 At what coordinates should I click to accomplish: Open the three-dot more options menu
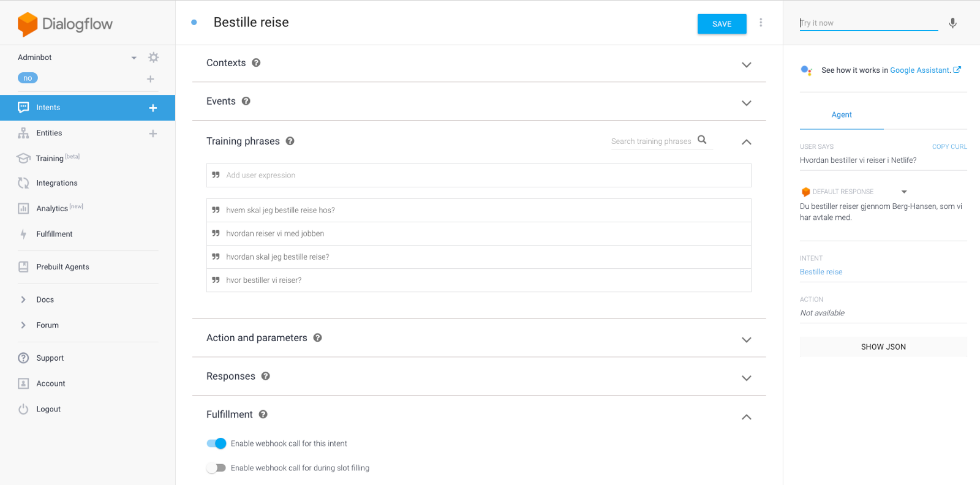(x=761, y=23)
